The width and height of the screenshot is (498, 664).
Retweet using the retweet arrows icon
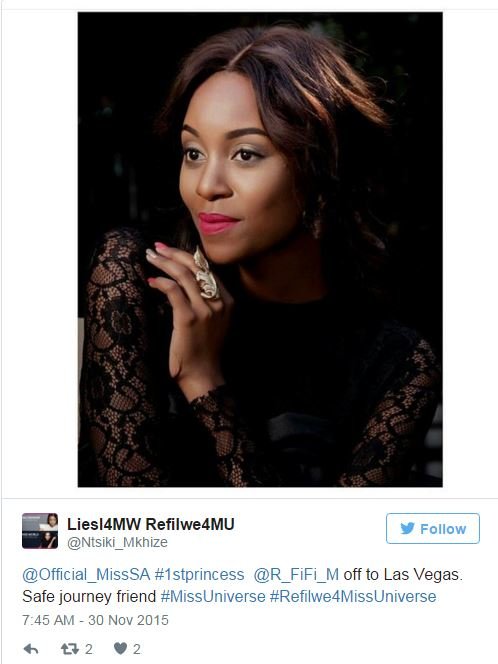point(69,649)
